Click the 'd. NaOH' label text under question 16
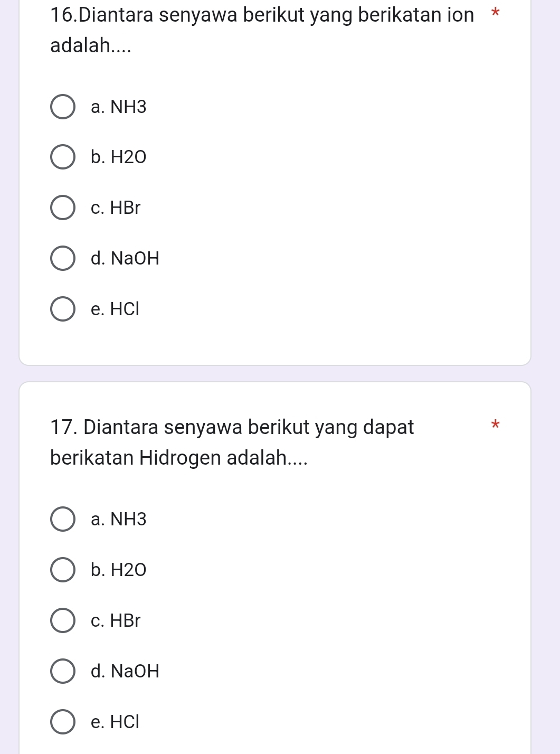This screenshot has height=754, width=560. click(125, 258)
